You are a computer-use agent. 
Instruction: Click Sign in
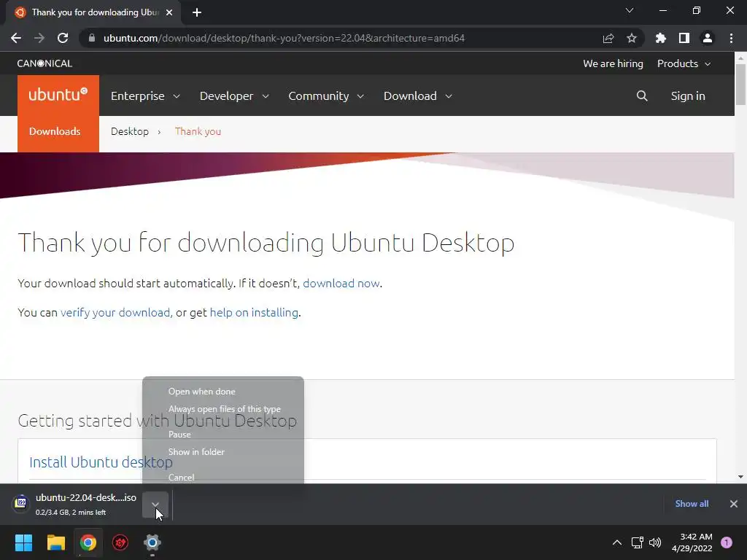coord(687,96)
